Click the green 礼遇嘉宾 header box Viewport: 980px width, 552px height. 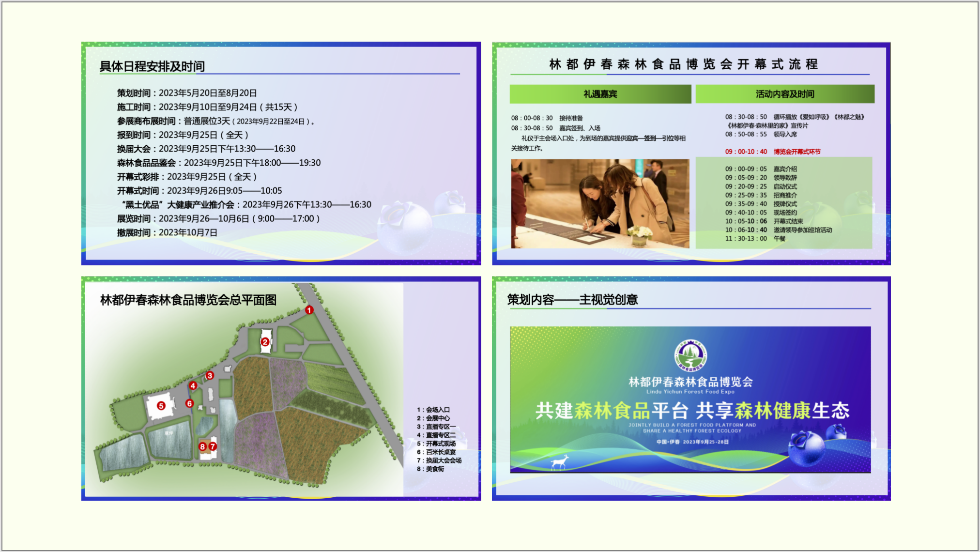600,94
